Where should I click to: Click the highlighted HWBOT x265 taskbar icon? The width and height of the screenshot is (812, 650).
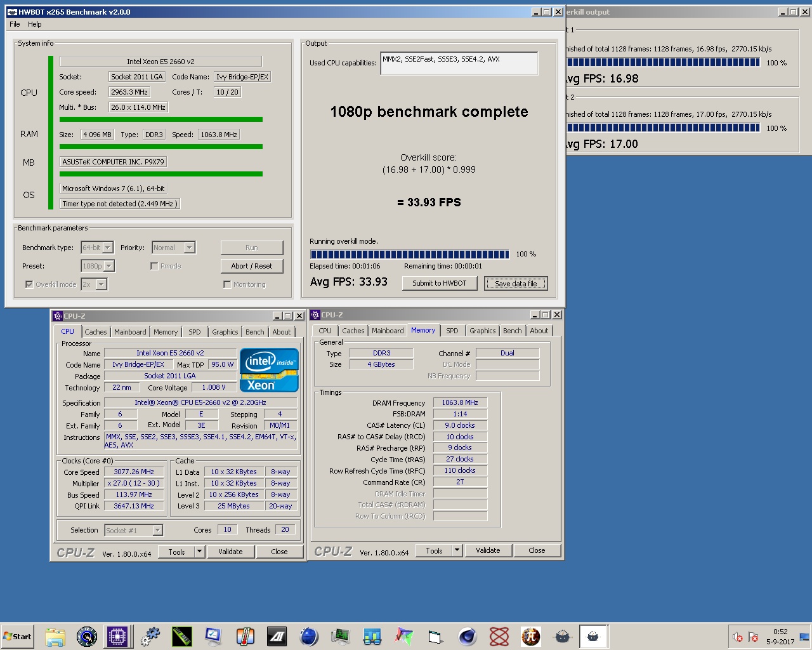pos(593,636)
